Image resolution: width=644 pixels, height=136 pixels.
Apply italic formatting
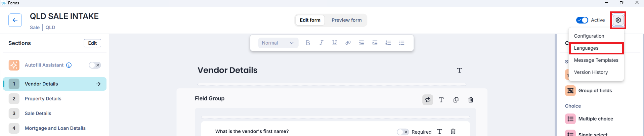[321, 43]
